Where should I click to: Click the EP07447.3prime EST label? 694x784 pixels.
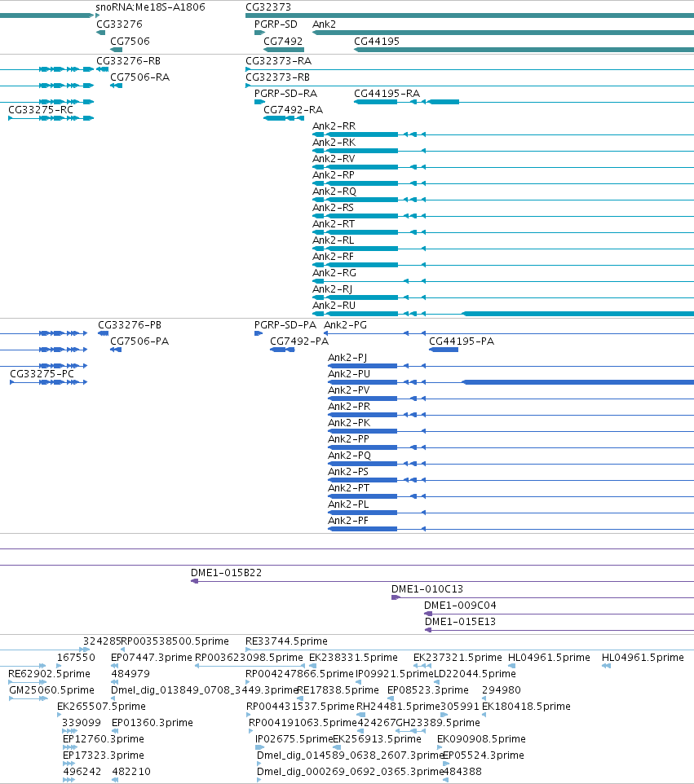[151, 658]
